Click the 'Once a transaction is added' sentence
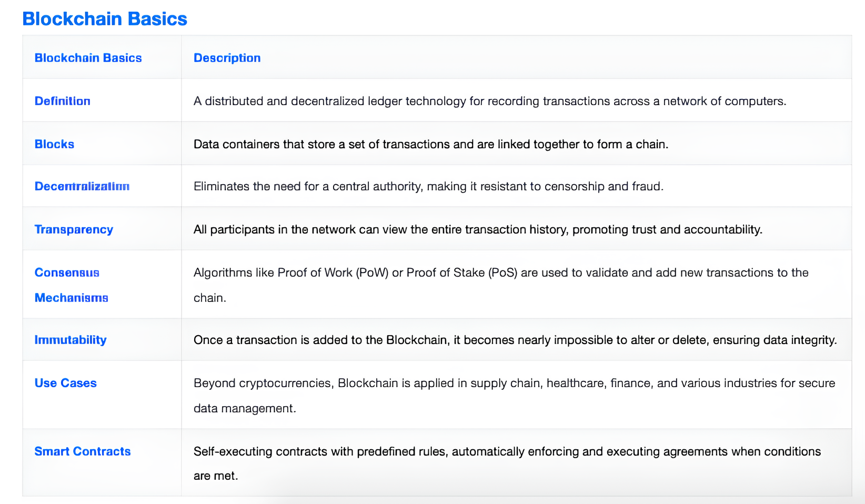Image resolution: width=865 pixels, height=504 pixels. (515, 340)
